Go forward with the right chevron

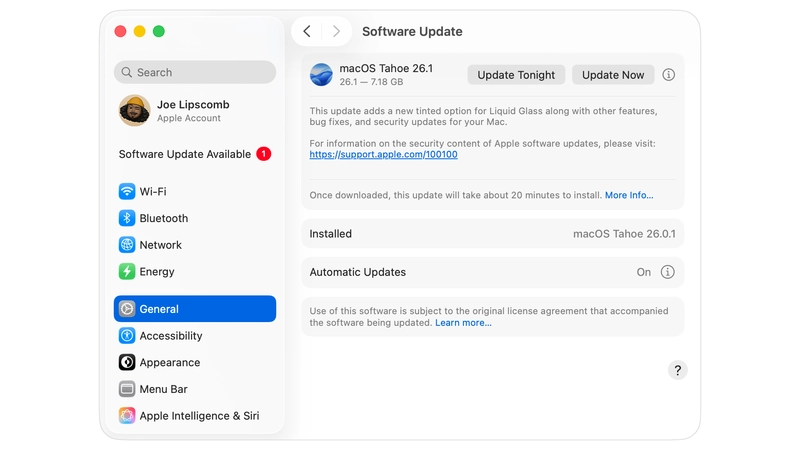336,31
